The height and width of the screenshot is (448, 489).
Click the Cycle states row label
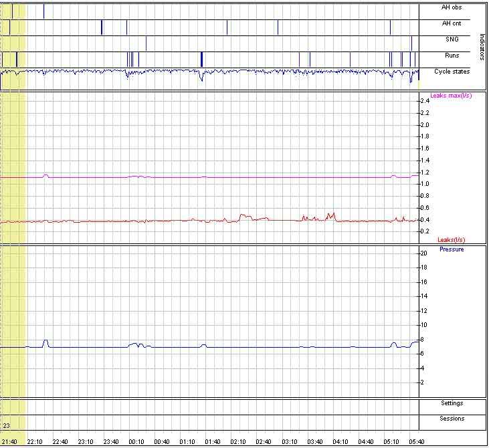pos(452,72)
